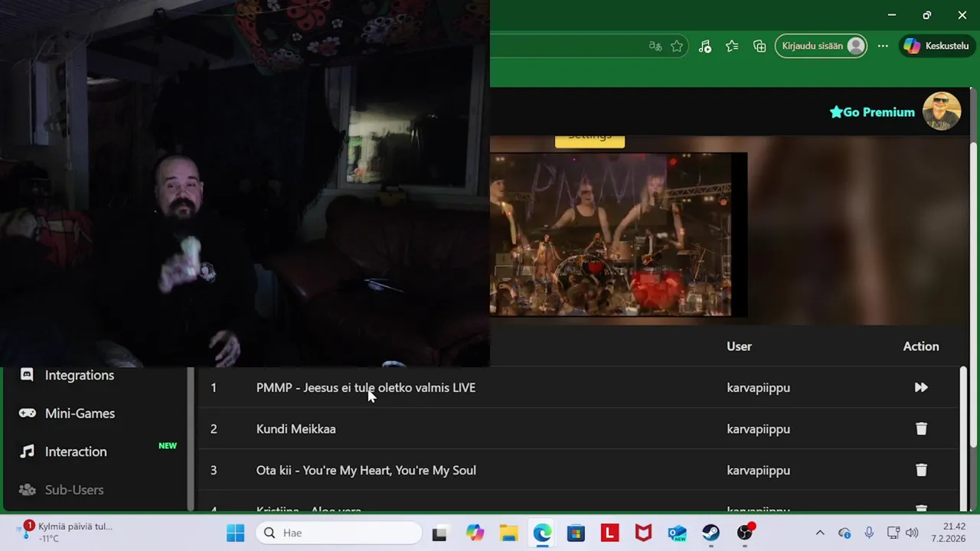
Task: Click the song queue list scrollbar
Action: coord(963,438)
